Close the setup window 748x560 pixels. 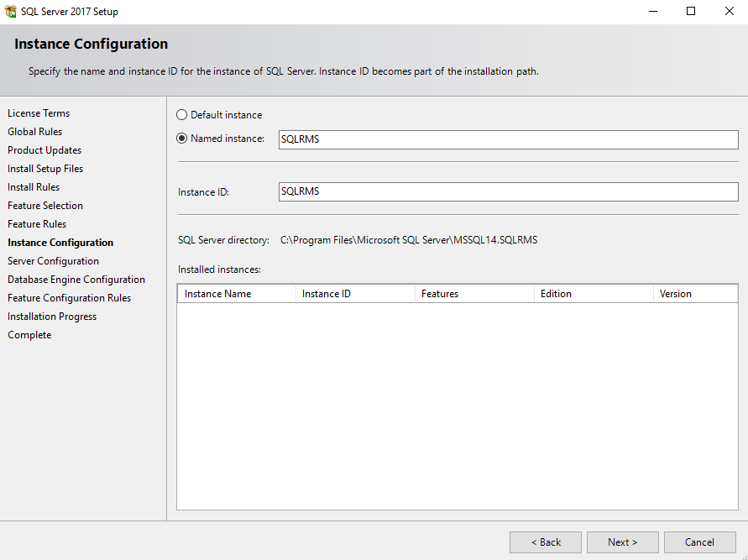(729, 12)
